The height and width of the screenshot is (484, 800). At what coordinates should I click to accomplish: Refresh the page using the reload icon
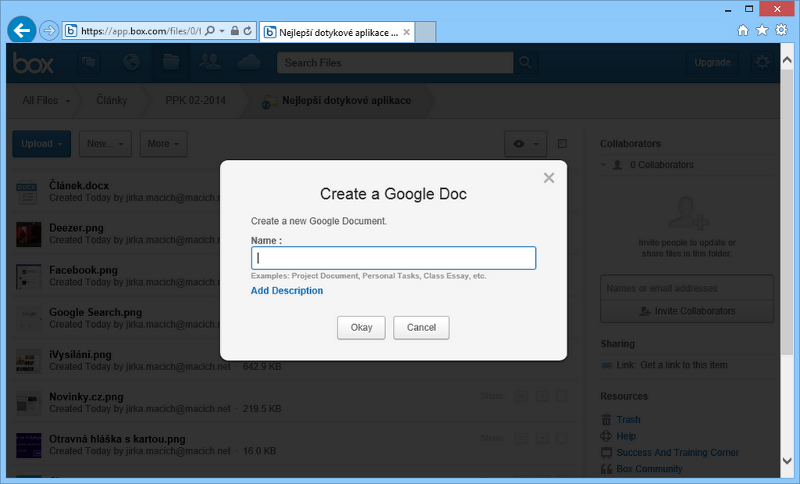247,31
